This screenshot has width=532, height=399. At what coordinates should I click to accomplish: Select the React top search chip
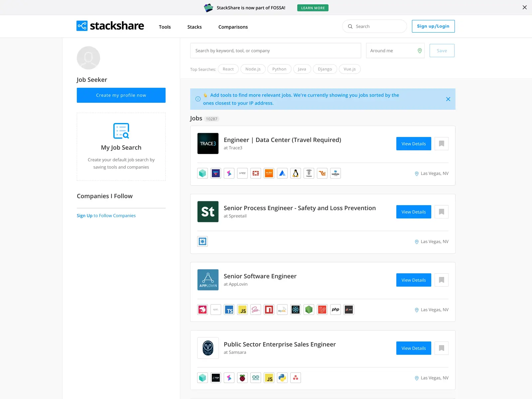pos(228,69)
